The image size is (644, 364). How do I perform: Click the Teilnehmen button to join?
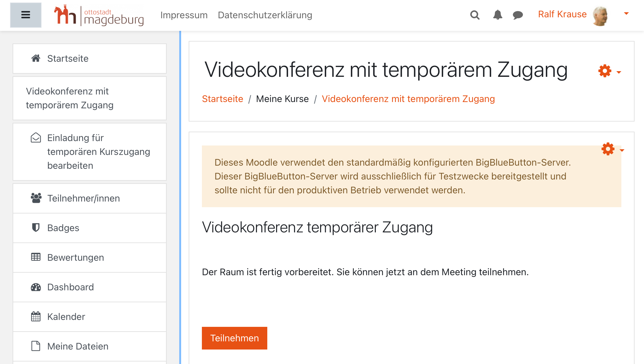coord(234,338)
